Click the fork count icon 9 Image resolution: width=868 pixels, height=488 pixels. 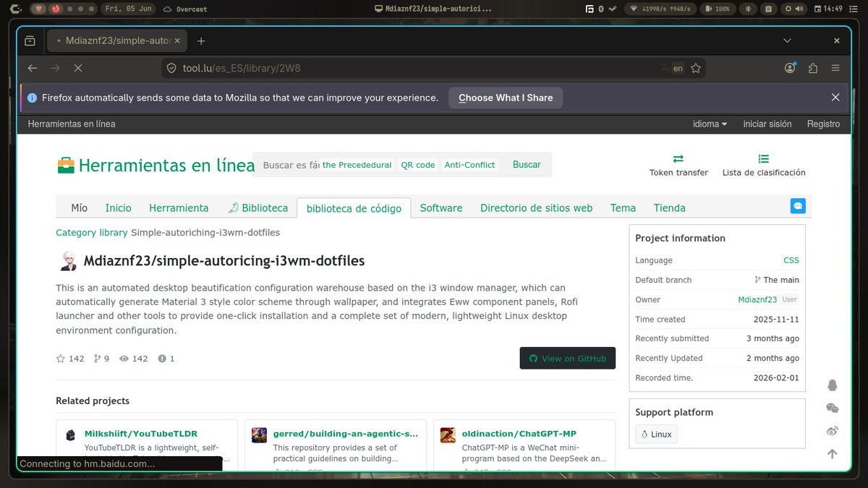click(x=98, y=359)
